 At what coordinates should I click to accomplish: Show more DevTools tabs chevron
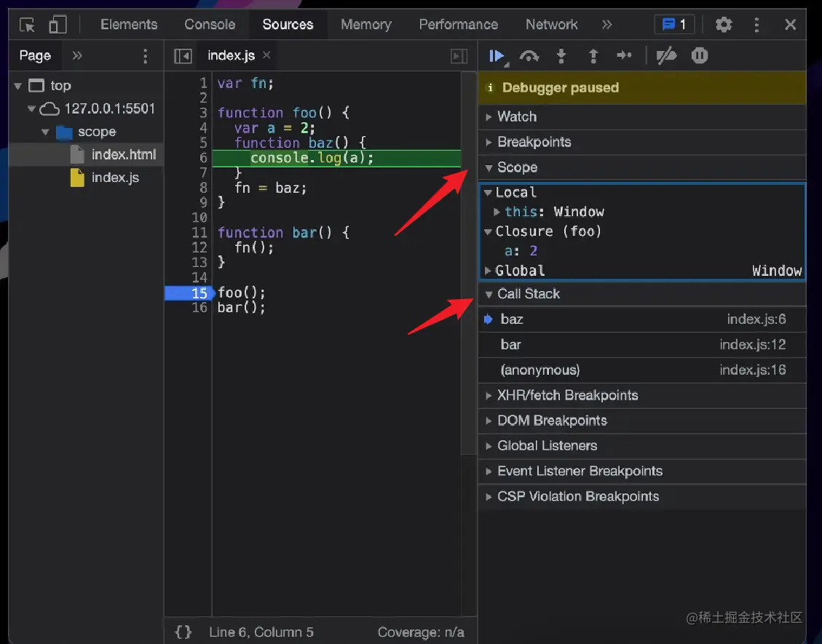coord(606,25)
